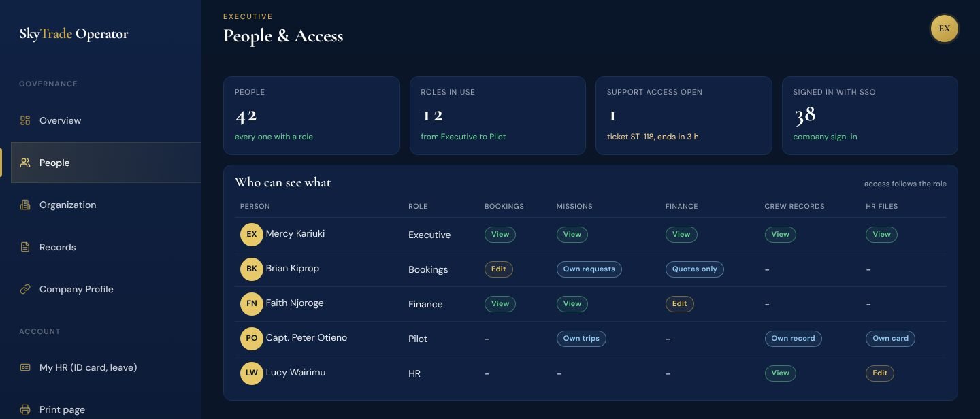Click the MISSIONS column header
This screenshot has height=419, width=980.
pos(574,206)
